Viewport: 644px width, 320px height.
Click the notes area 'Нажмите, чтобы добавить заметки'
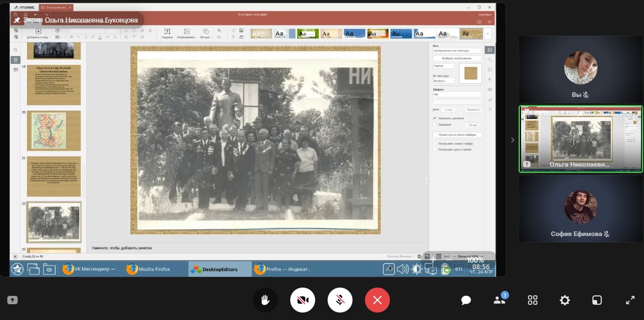click(122, 248)
